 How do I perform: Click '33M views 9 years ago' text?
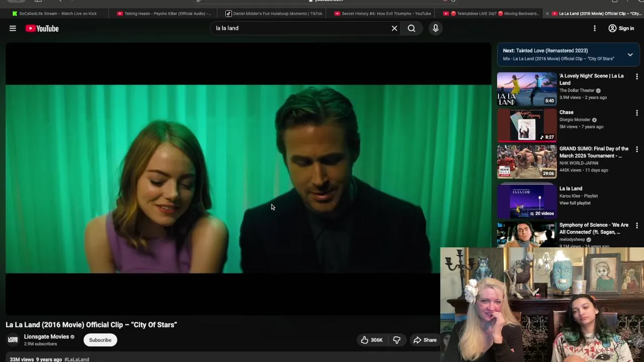(x=36, y=359)
